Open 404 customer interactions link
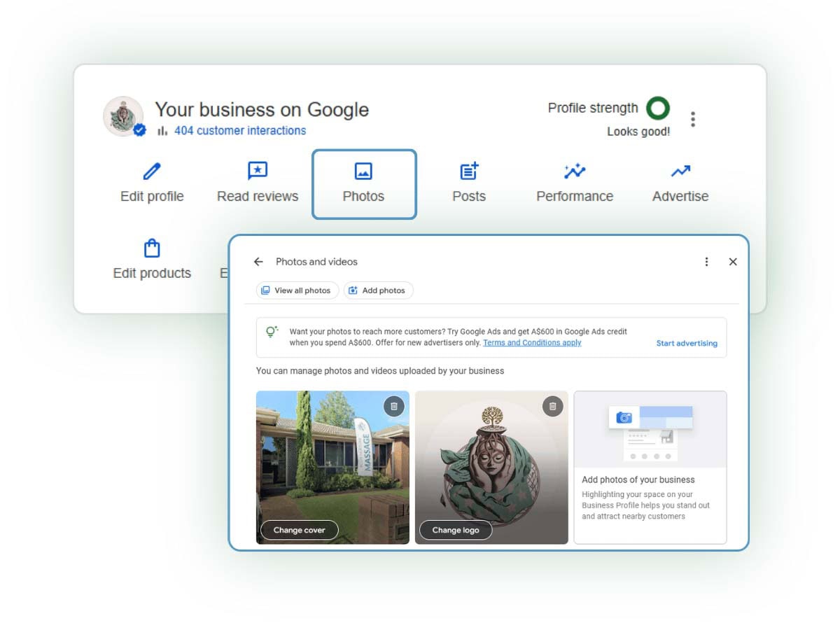The width and height of the screenshot is (840, 630). [240, 130]
